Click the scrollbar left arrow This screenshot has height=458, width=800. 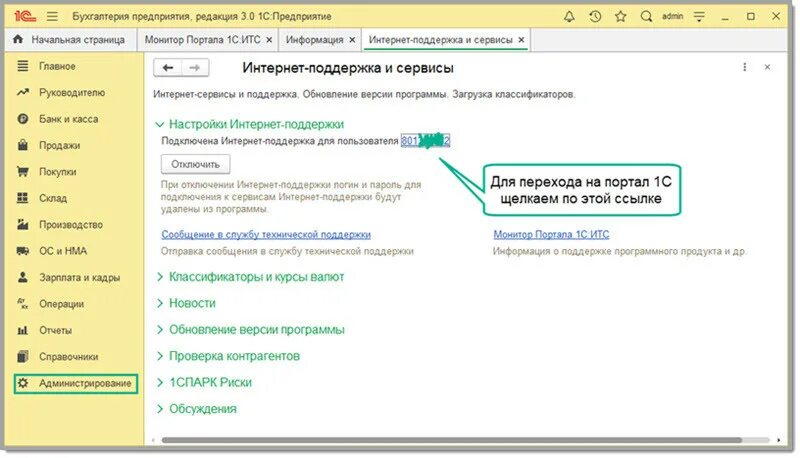[153, 440]
